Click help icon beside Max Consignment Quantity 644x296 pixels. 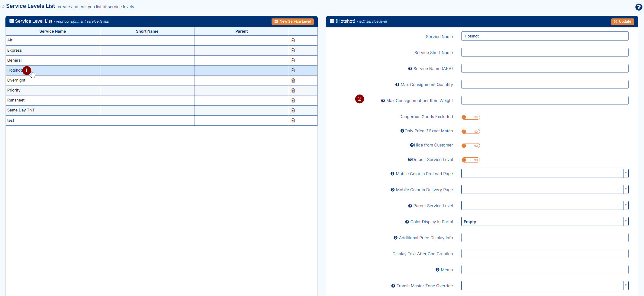pos(397,85)
